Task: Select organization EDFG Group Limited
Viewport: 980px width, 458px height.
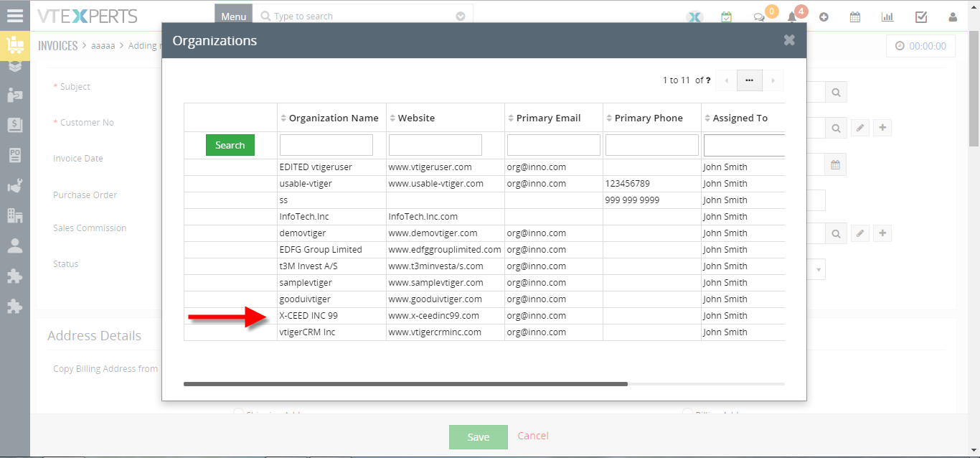Action: tap(321, 250)
